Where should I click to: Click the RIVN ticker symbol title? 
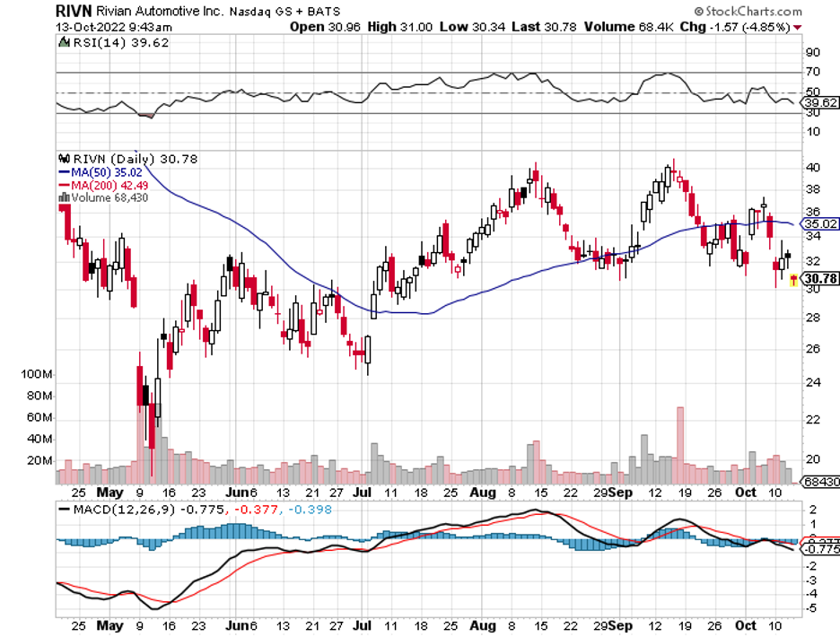pyautogui.click(x=77, y=11)
